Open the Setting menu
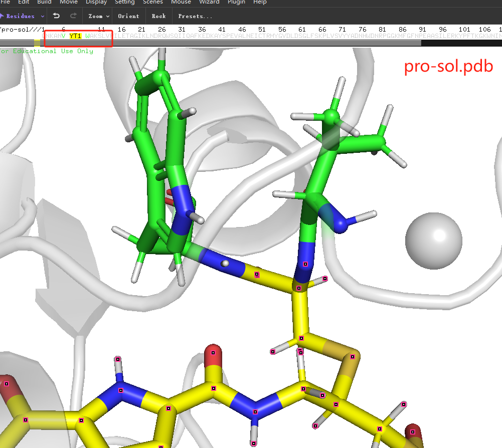The width and height of the screenshot is (502, 448). [x=124, y=2]
